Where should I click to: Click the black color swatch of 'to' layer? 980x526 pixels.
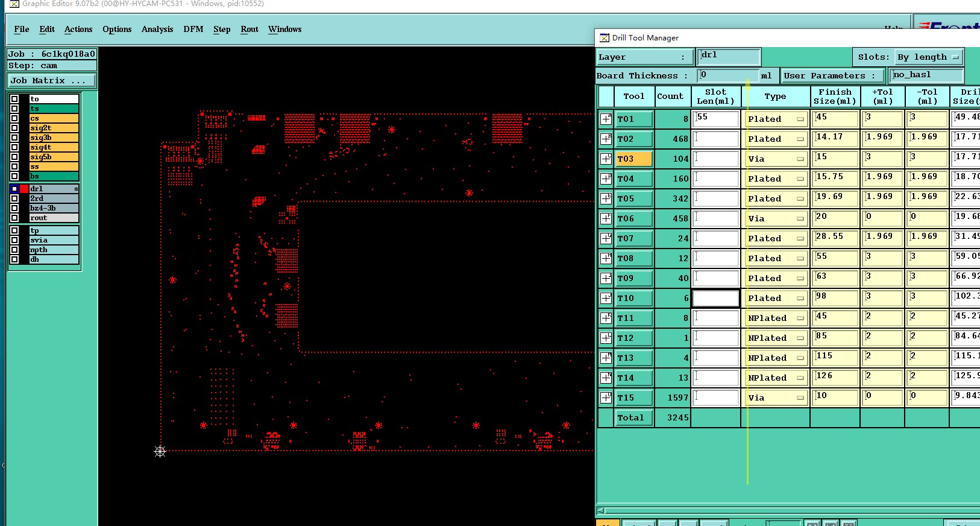coord(24,99)
